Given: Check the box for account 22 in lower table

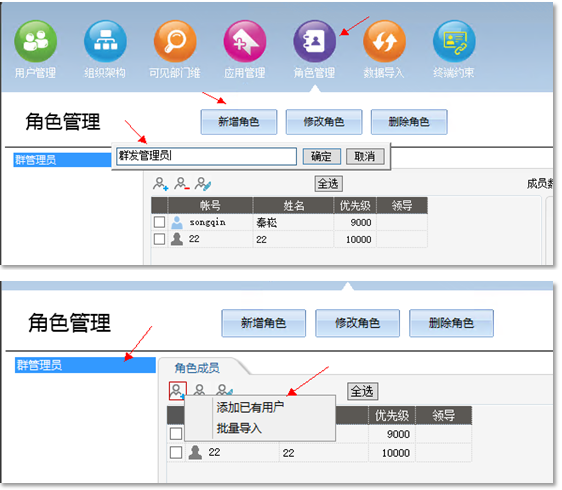Looking at the screenshot, I should 176,452.
